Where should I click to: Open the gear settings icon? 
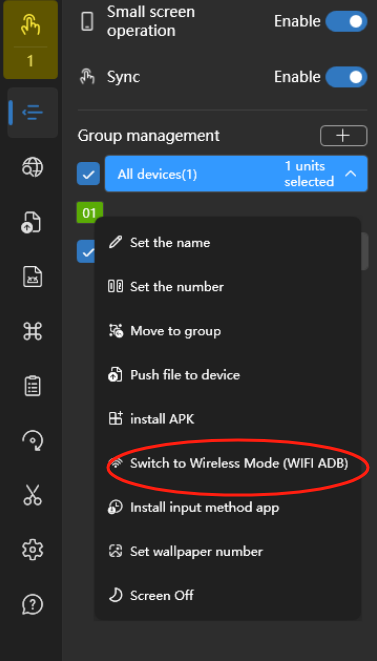[x=32, y=550]
